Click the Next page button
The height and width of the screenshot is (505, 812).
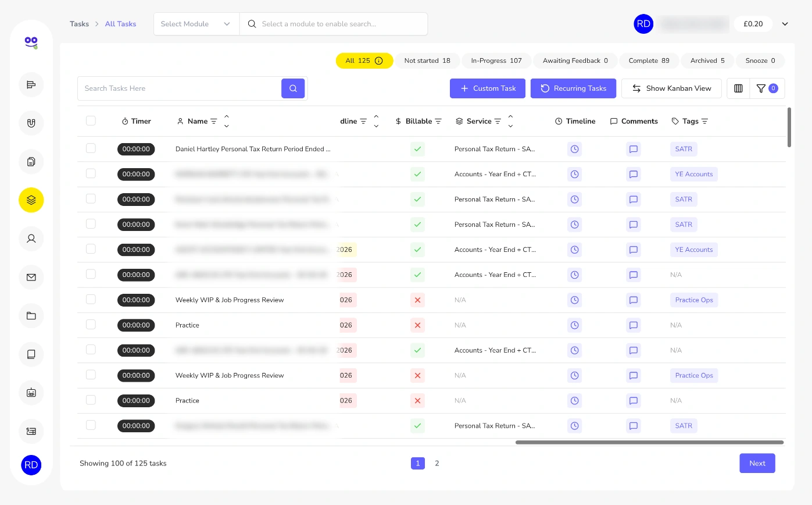pos(757,463)
